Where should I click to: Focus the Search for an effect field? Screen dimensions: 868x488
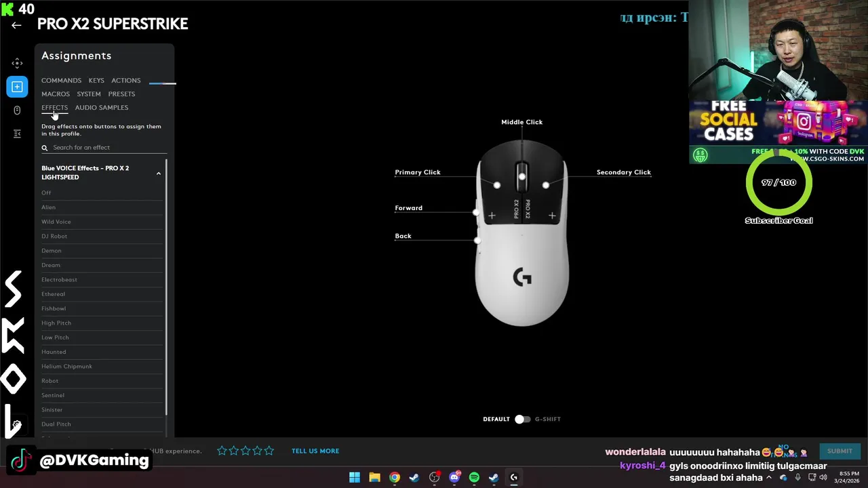click(104, 148)
